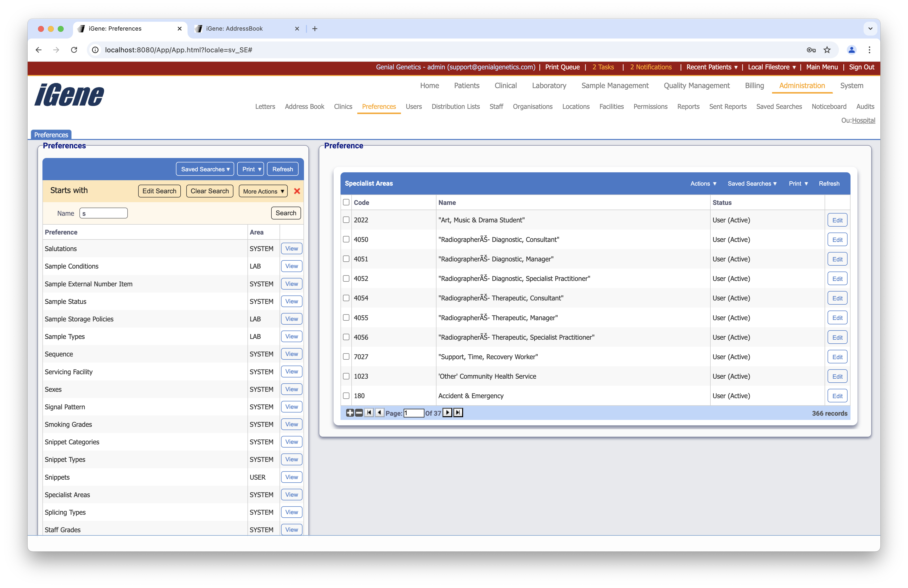
Task: Click the minus icon in grid footer
Action: (x=359, y=412)
